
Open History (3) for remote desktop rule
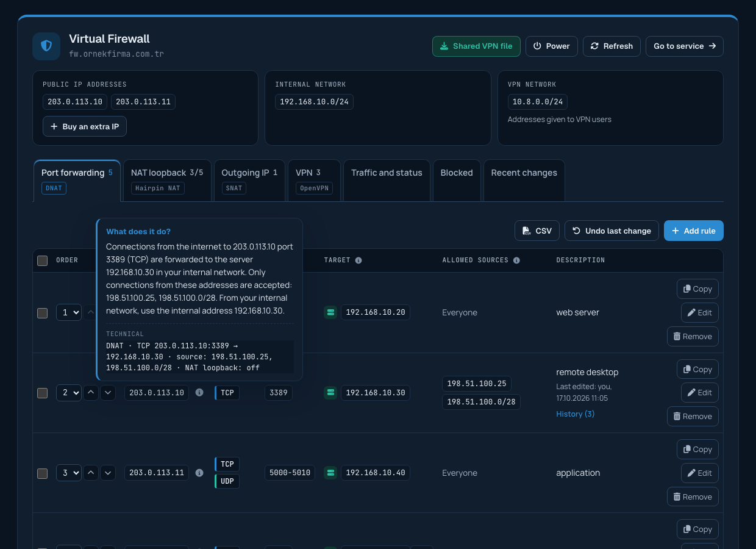click(576, 414)
